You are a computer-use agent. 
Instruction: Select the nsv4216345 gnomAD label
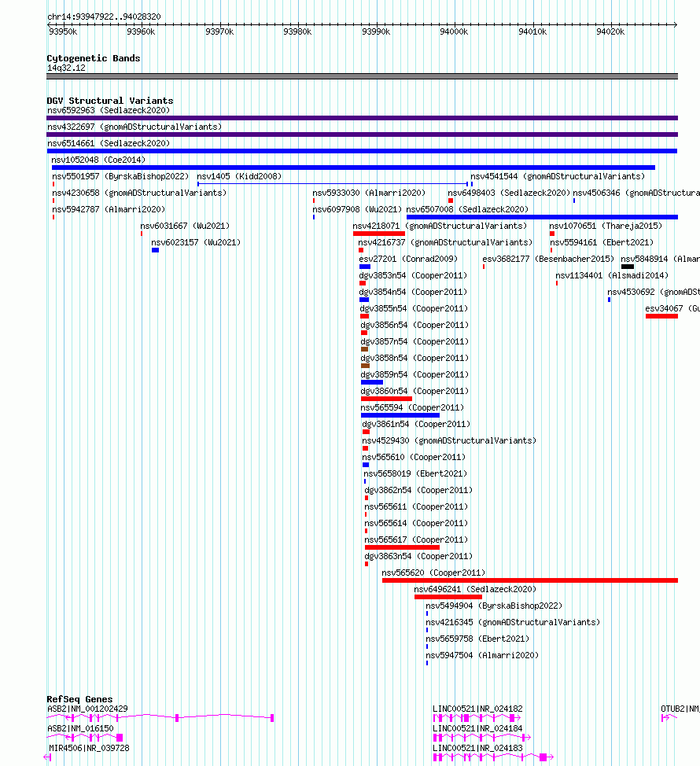(x=513, y=623)
